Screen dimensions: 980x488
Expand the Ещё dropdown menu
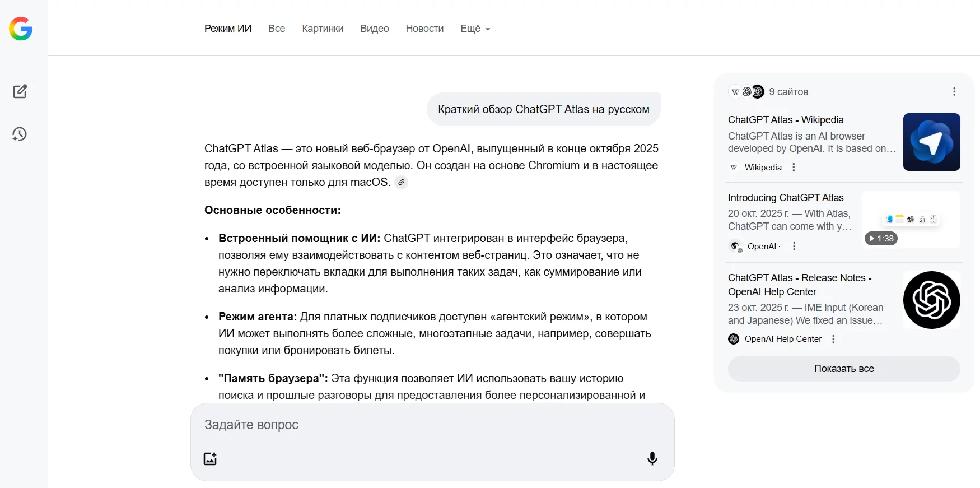475,29
